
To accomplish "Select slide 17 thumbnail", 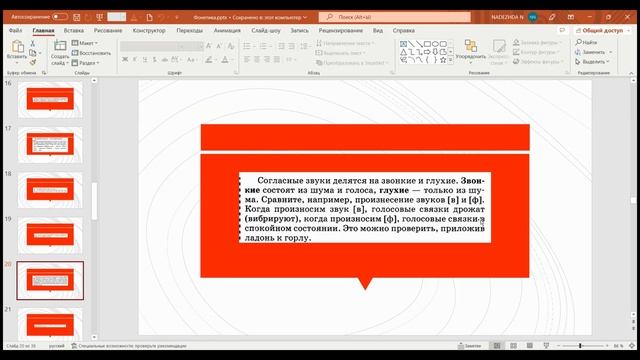I will (50, 145).
